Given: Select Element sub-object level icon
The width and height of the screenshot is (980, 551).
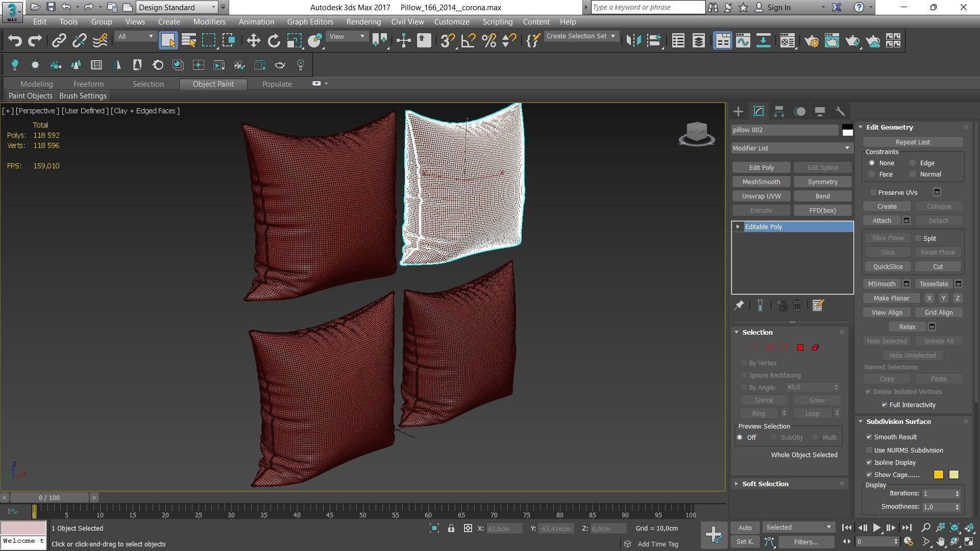Looking at the screenshot, I should 815,347.
